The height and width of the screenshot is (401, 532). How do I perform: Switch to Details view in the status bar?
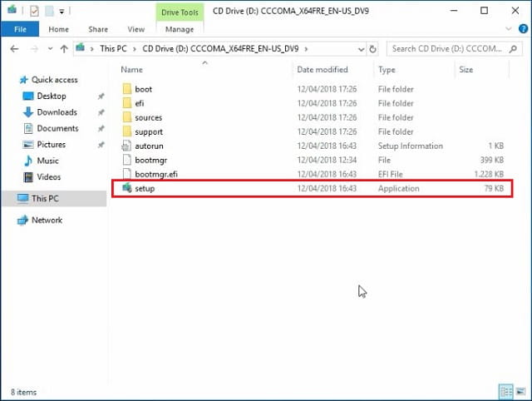(x=506, y=392)
